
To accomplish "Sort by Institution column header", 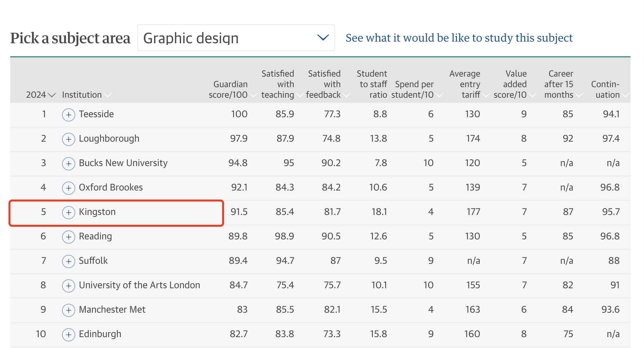I will [86, 95].
